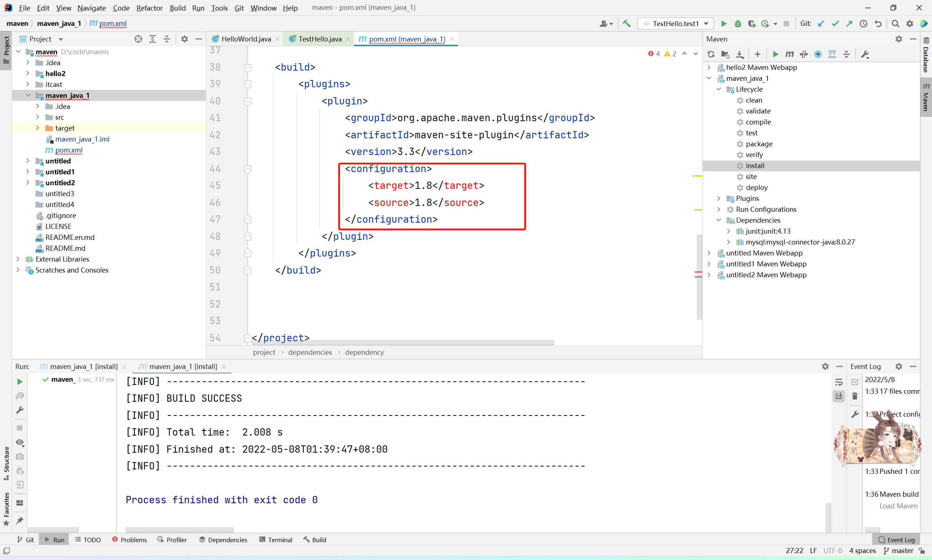Reload all Maven projects
The image size is (932, 560).
coord(711,54)
